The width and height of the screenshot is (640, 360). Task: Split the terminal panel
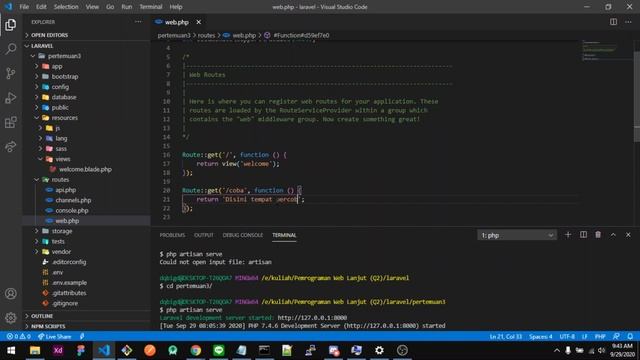[583, 235]
